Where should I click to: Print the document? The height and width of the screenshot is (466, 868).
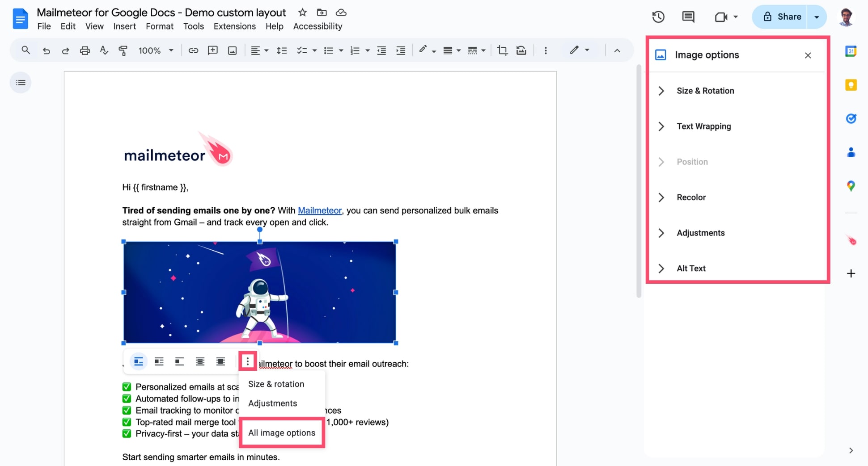point(85,50)
